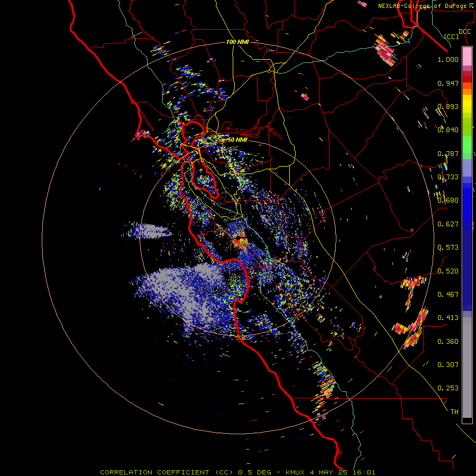Select the 0.520 scale value
The image size is (476, 476).
click(x=448, y=271)
